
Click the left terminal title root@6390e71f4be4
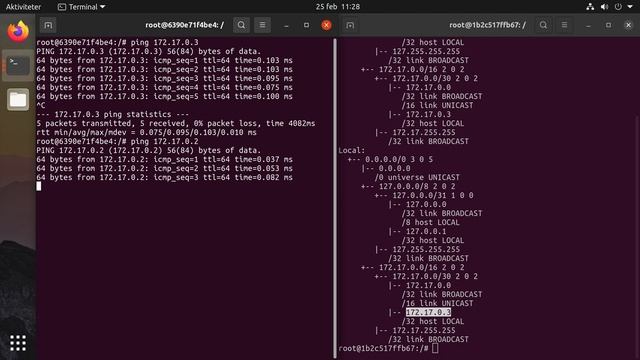pyautogui.click(x=184, y=25)
